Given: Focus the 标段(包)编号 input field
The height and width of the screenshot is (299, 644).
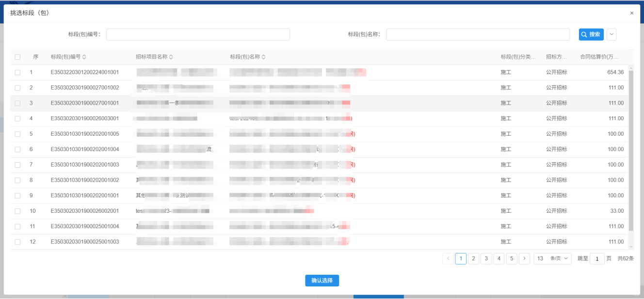Looking at the screenshot, I should coord(198,34).
